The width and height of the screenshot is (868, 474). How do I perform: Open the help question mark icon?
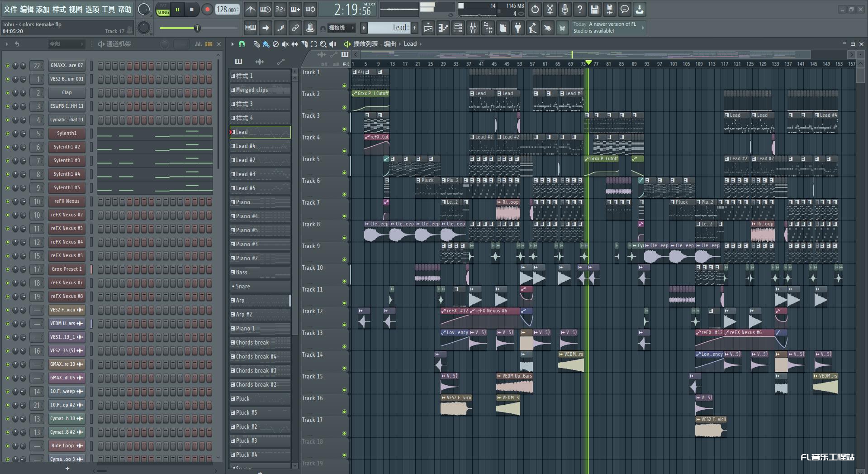coord(579,9)
